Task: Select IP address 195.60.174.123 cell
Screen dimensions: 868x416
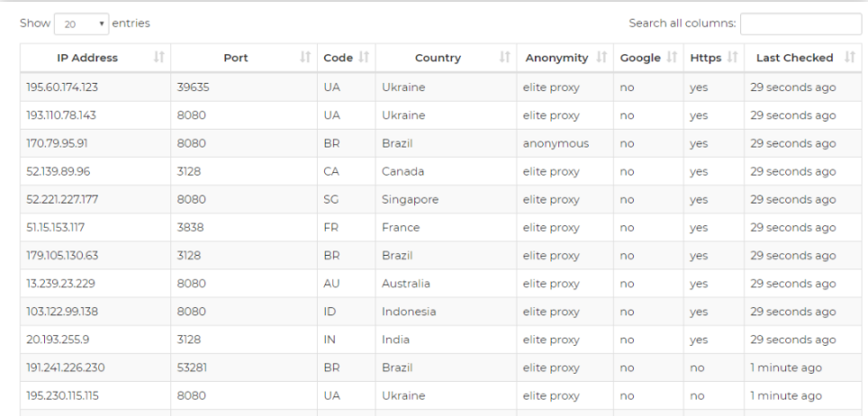Action: (x=95, y=87)
